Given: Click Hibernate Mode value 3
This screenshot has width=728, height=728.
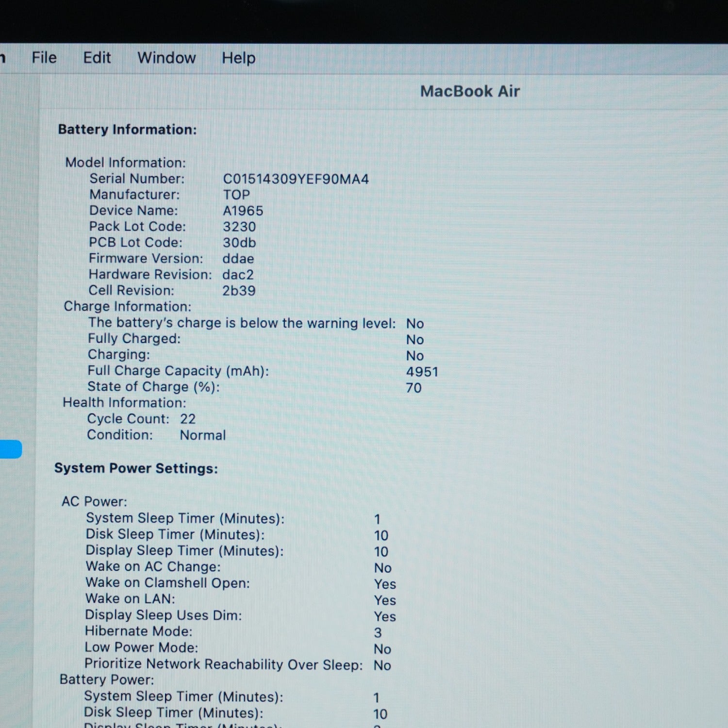Looking at the screenshot, I should 378,633.
